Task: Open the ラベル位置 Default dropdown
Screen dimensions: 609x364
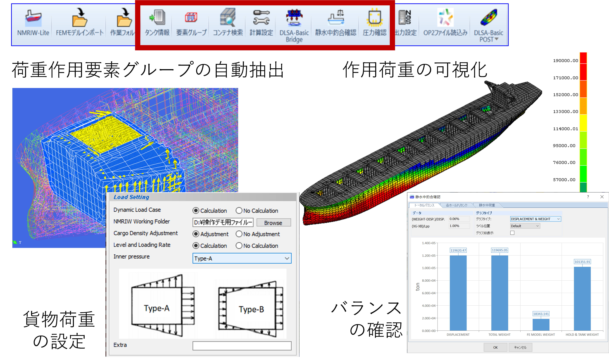Action: coord(525,226)
